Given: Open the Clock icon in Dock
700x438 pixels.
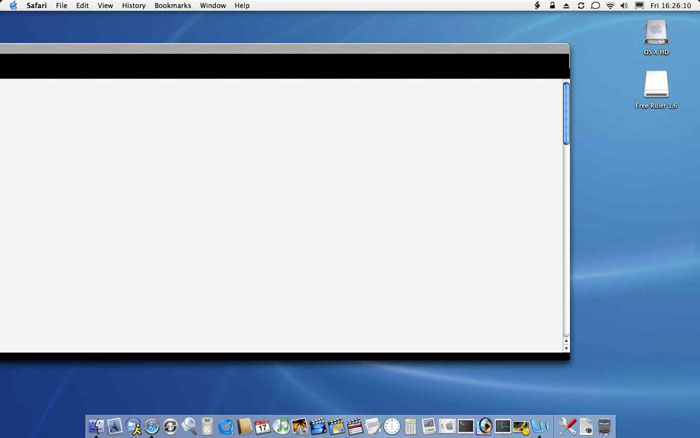Looking at the screenshot, I should pyautogui.click(x=392, y=427).
